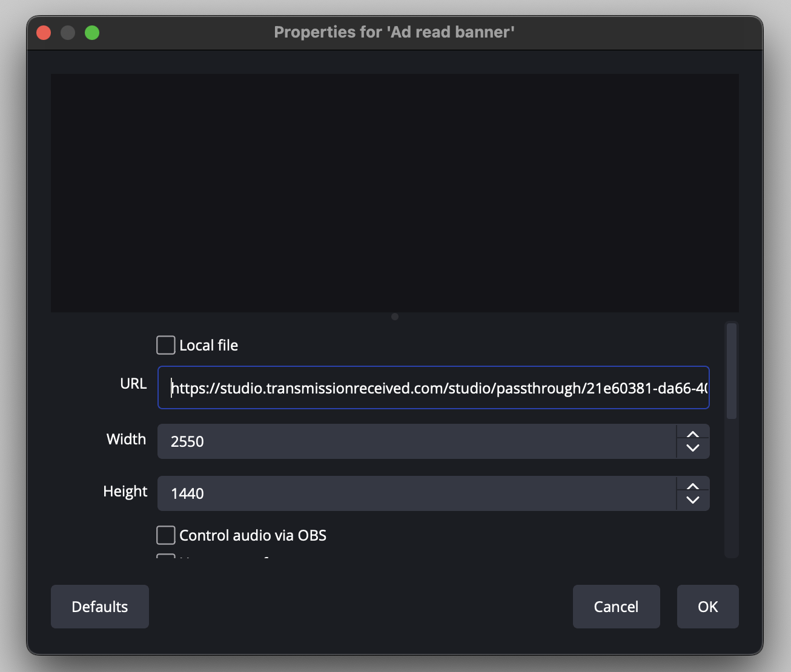791x672 pixels.
Task: Focus the Width value field
Action: coord(416,441)
